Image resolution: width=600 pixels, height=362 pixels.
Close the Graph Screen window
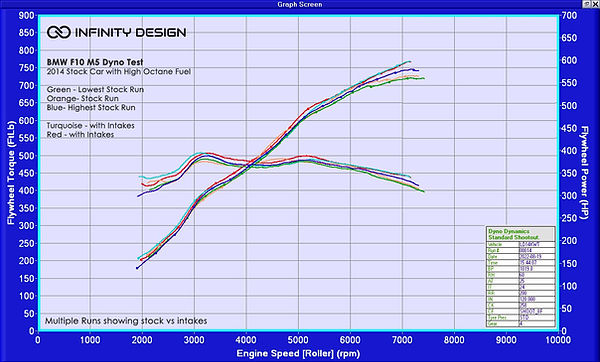pyautogui.click(x=596, y=4)
